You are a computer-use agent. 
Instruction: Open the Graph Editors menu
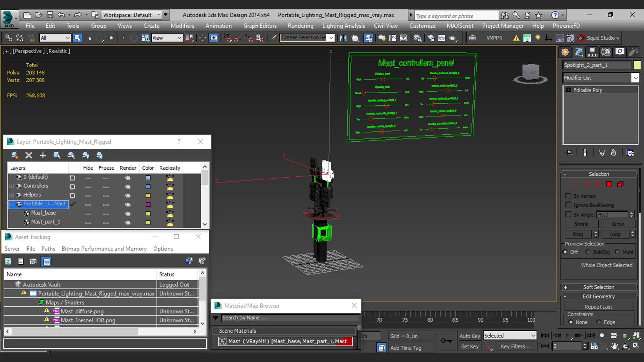(x=260, y=26)
